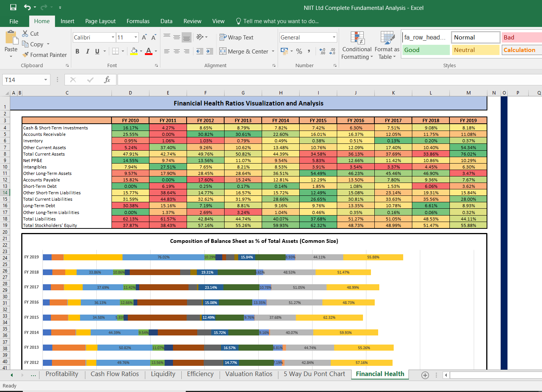Click the Save icon in title bar
The height and width of the screenshot is (392, 542).
(x=13, y=7)
